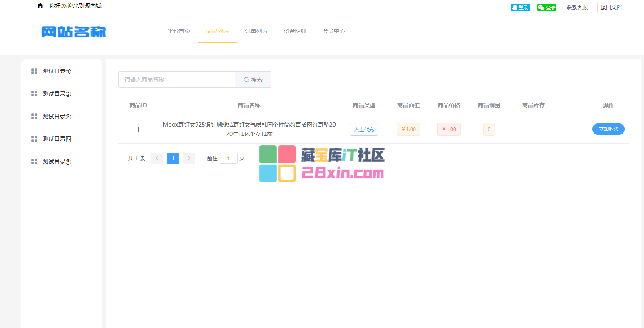Select page 1 in pagination
644x328 pixels.
coord(173,158)
